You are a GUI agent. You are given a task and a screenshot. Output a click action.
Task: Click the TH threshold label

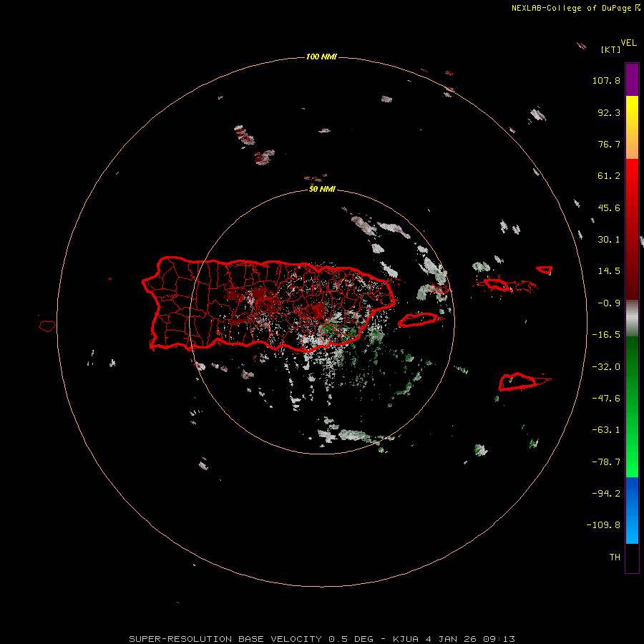(615, 557)
